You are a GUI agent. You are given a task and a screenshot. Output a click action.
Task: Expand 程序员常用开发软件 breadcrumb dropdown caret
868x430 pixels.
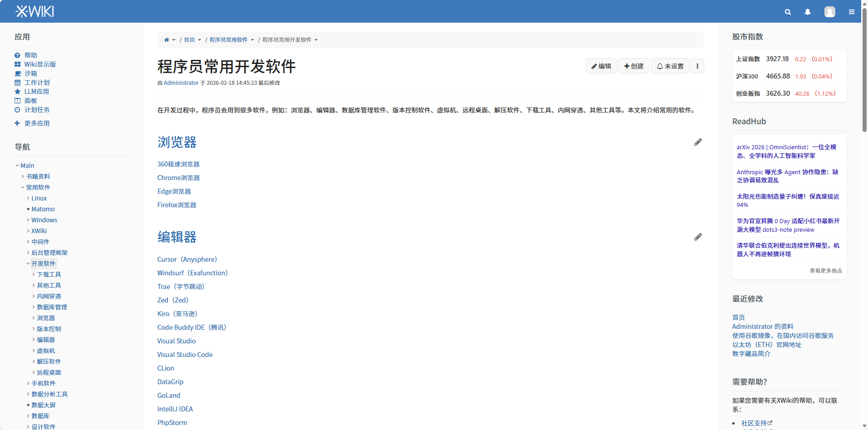click(x=316, y=40)
